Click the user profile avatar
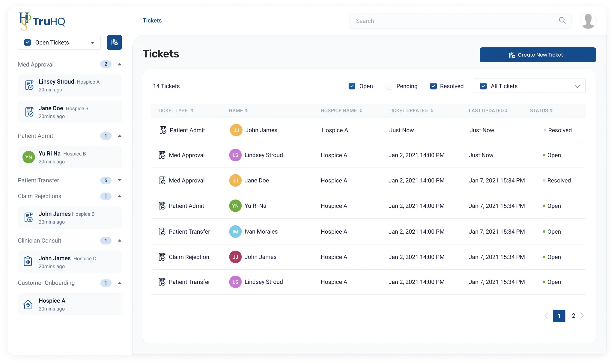 pos(587,21)
